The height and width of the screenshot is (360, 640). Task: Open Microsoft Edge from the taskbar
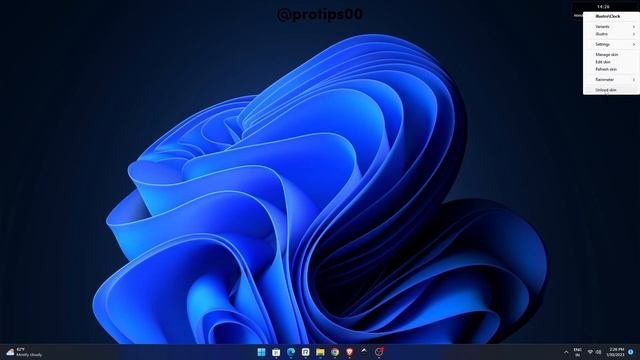tap(291, 352)
